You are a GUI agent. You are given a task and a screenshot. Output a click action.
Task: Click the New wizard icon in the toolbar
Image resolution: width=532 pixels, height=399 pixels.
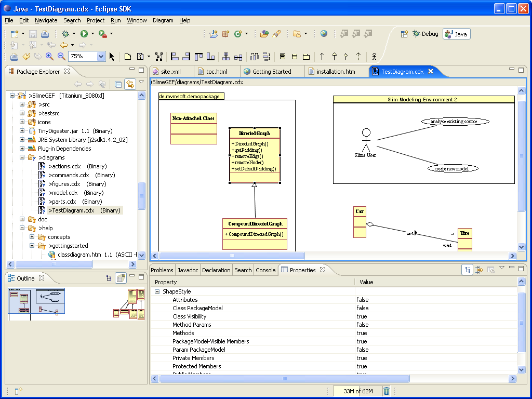click(15, 34)
